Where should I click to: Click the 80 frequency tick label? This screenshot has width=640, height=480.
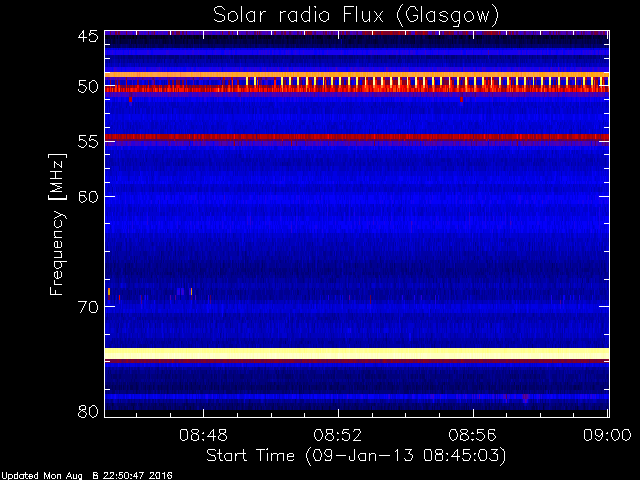pos(88,411)
